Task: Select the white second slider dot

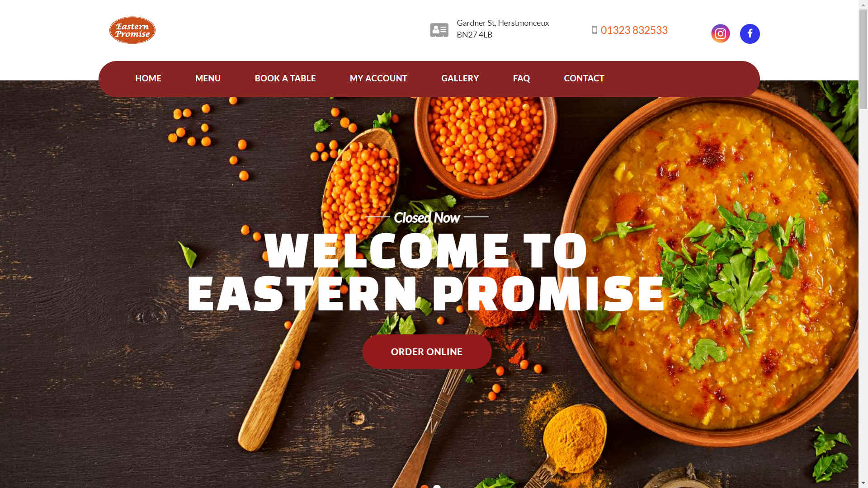Action: 437,487
